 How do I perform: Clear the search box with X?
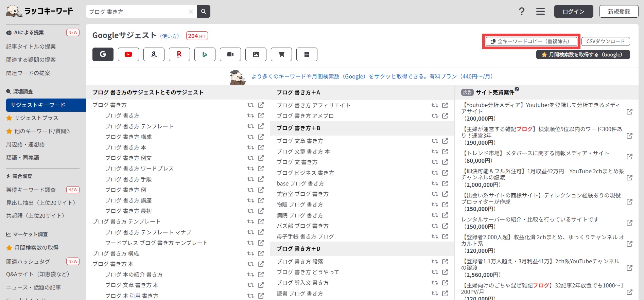pyautogui.click(x=191, y=12)
